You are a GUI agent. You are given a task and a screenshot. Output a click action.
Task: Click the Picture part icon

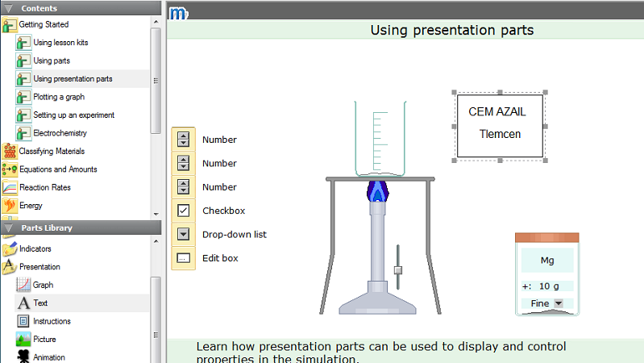(23, 339)
